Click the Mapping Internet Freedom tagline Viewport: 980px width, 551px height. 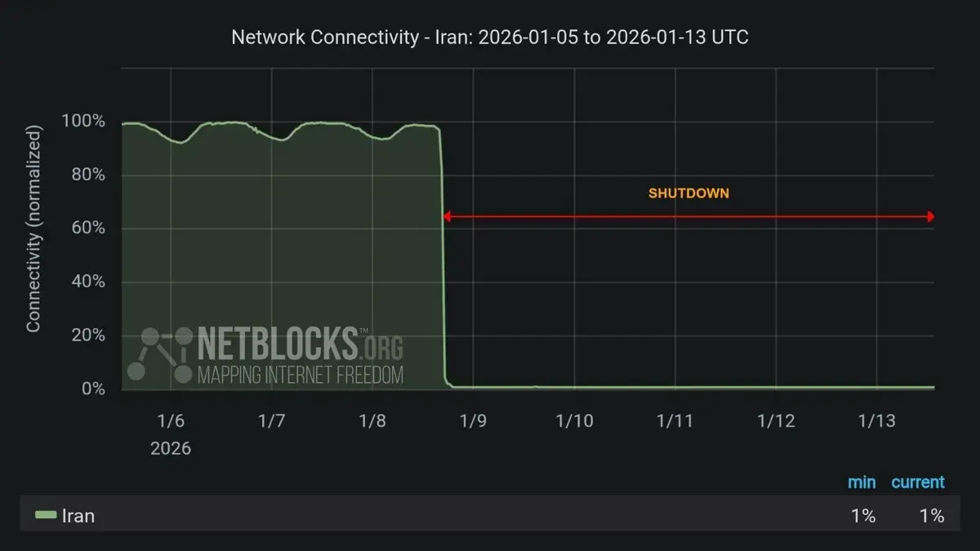[x=301, y=375]
